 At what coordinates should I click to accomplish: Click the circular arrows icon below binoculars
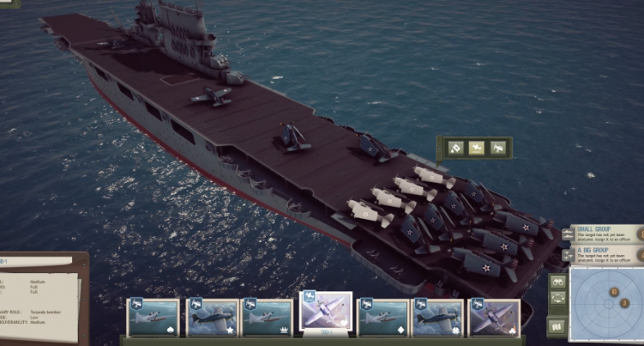pyautogui.click(x=558, y=298)
